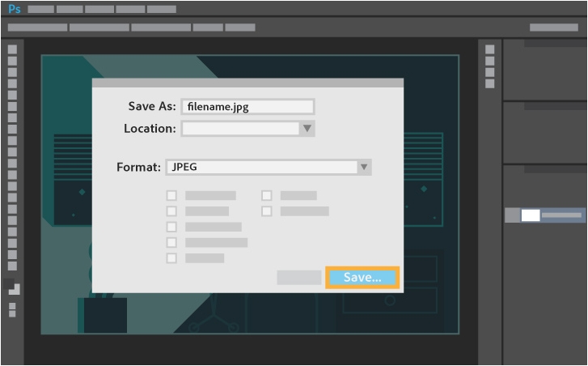Click the gray cancel button beside Save
Viewport: 588px width, 366px height.
click(299, 278)
